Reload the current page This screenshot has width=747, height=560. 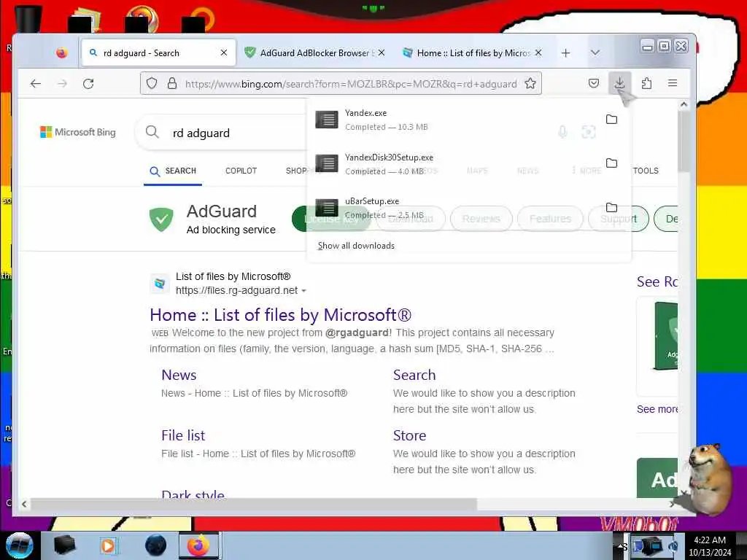(88, 84)
